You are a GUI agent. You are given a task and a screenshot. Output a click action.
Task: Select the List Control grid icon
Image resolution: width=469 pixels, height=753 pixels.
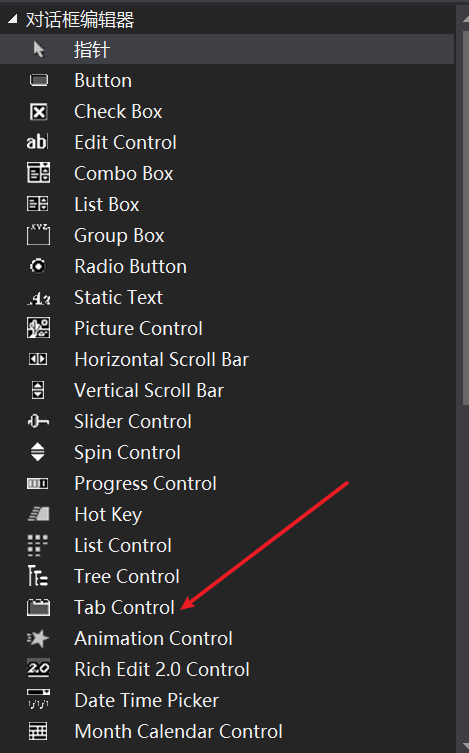click(x=37, y=546)
